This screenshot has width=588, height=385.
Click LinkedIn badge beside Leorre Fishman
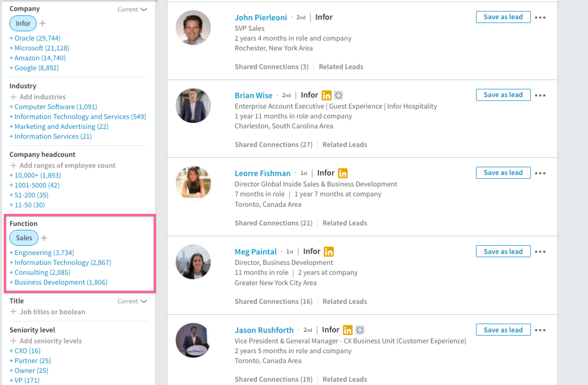tap(343, 173)
